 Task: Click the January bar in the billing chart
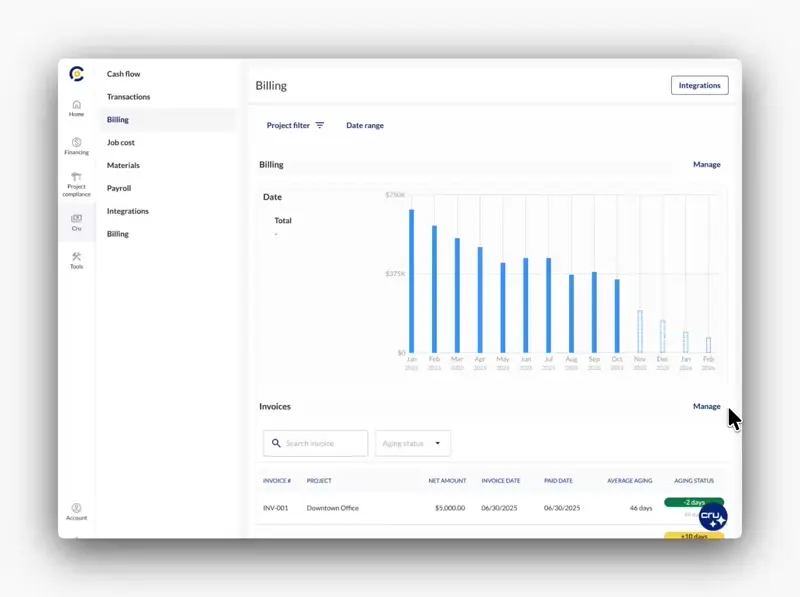coord(412,281)
